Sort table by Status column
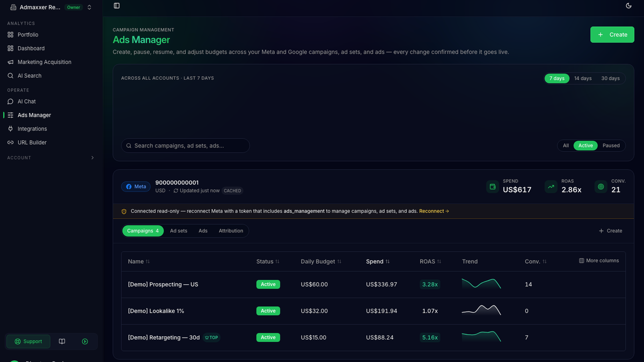This screenshot has width=644, height=362. click(x=268, y=262)
